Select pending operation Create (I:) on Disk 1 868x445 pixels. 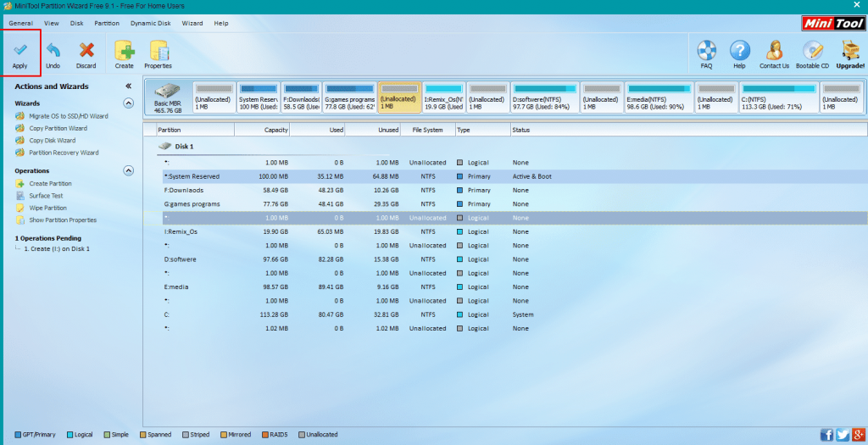(57, 249)
